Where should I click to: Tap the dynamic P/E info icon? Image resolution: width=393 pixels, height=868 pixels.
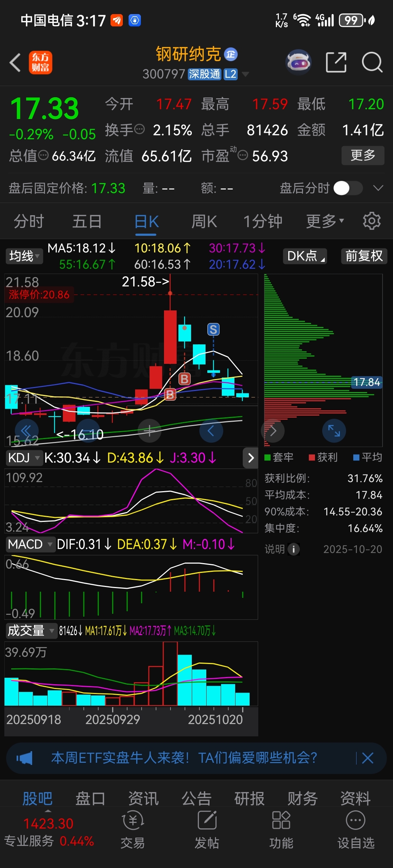(x=243, y=156)
